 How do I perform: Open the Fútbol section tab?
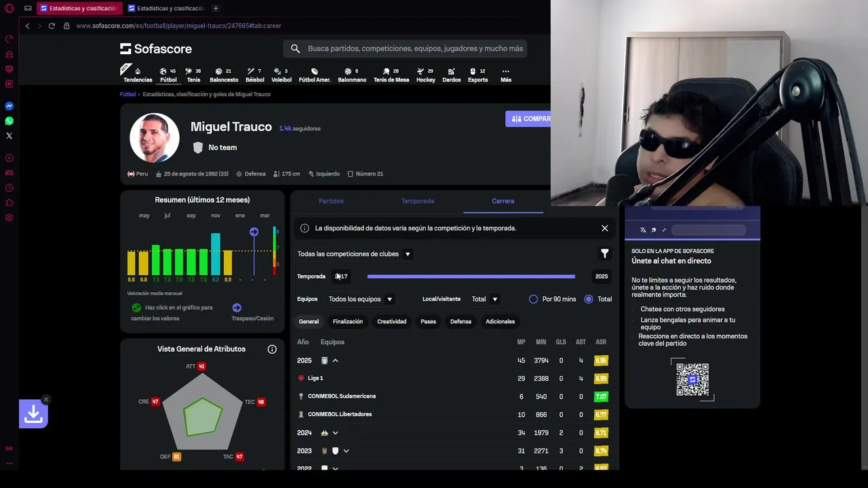pos(168,75)
